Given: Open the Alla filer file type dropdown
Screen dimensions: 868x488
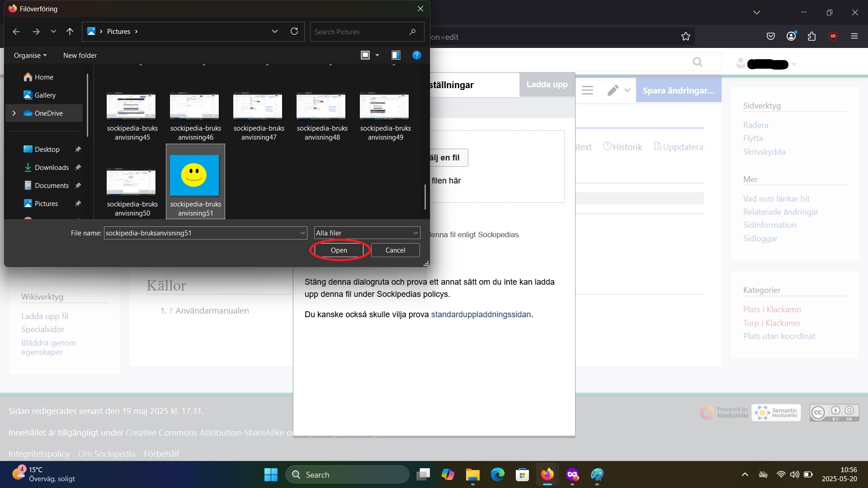Looking at the screenshot, I should point(367,233).
